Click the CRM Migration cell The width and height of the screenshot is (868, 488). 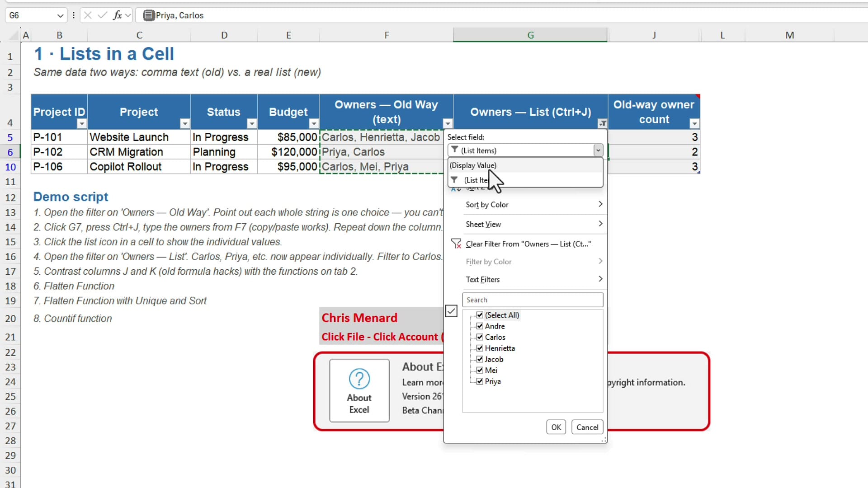[139, 152]
